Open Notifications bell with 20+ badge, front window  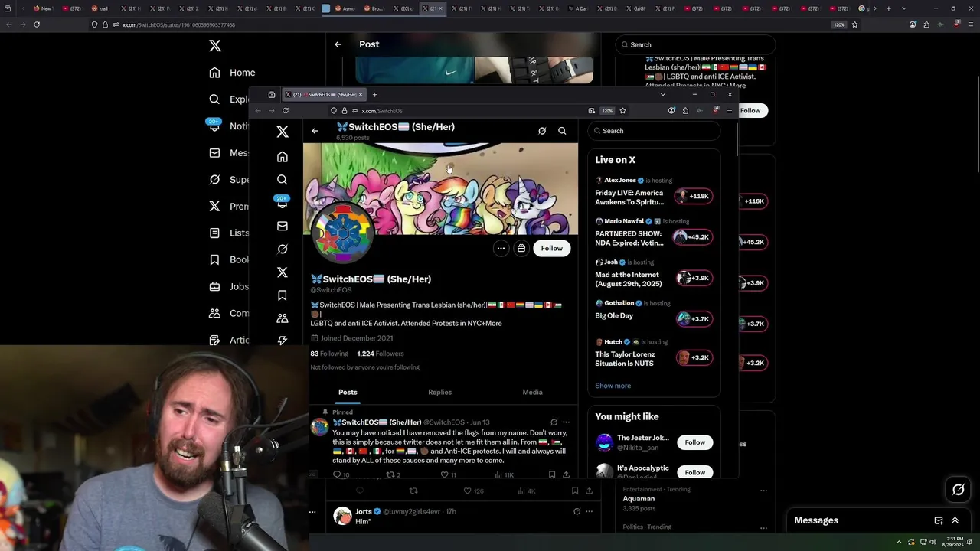pos(283,203)
